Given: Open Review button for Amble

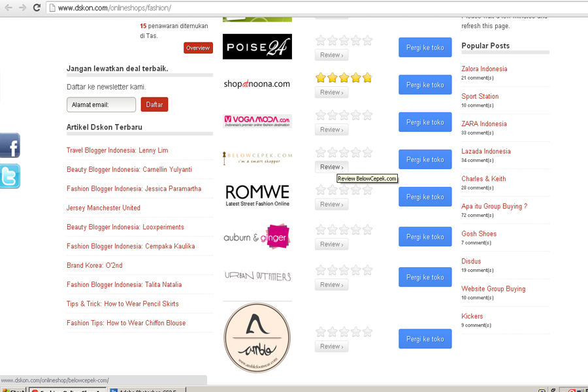Looking at the screenshot, I should [x=331, y=346].
